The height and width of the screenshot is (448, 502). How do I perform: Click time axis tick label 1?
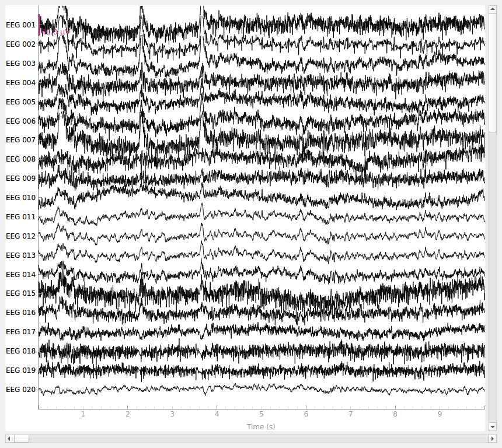[83, 414]
